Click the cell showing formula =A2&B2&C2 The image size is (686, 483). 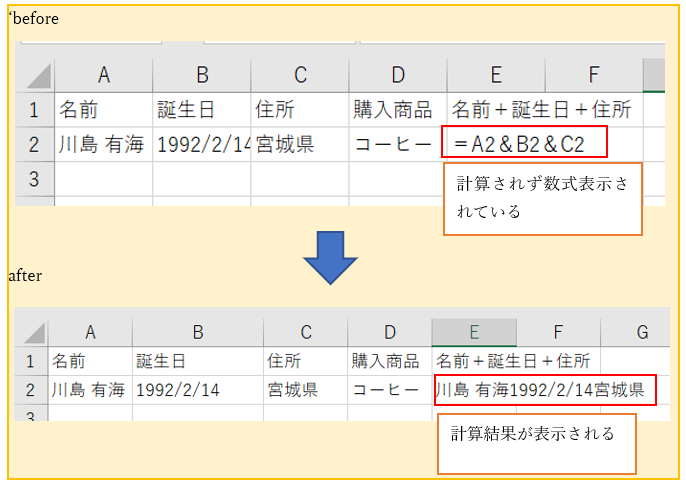(524, 143)
